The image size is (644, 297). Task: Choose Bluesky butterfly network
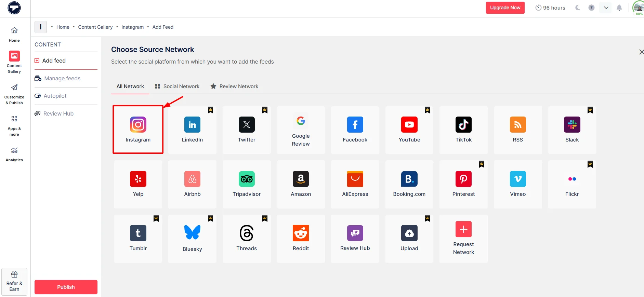(x=192, y=239)
